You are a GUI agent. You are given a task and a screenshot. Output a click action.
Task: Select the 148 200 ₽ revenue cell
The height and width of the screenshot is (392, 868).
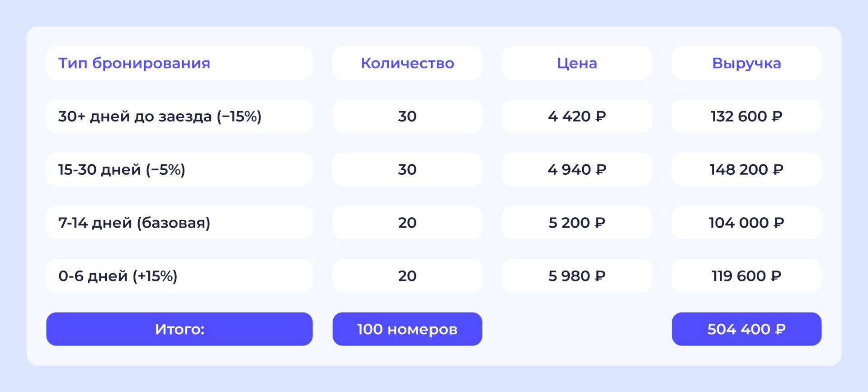tap(746, 170)
